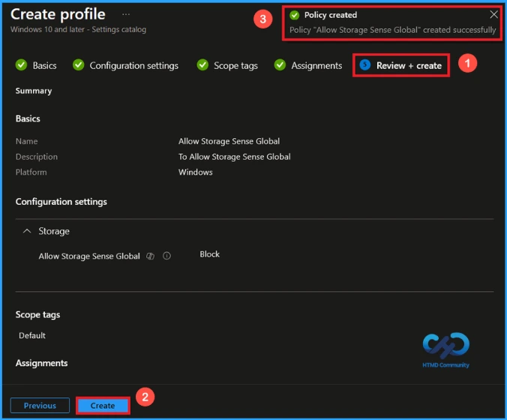507x420 pixels.
Task: Select the platform value Windows
Action: [195, 172]
